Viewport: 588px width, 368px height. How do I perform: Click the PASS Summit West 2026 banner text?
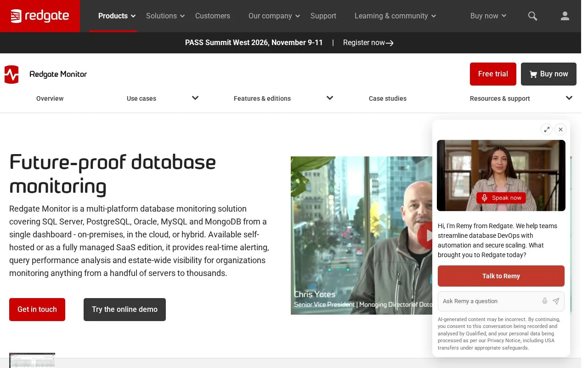[x=254, y=43]
